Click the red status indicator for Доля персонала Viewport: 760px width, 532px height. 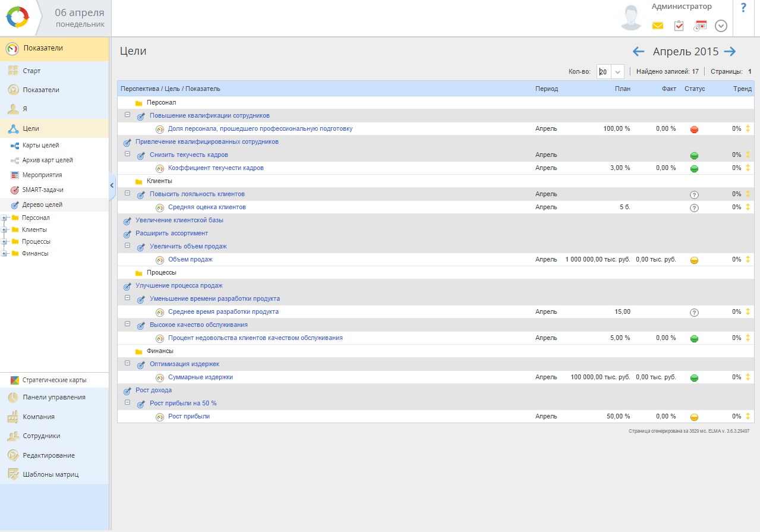(694, 130)
